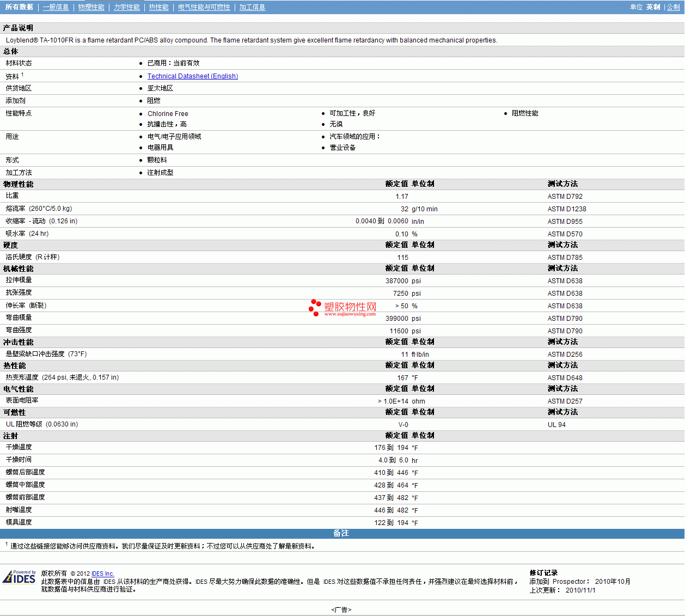Click the 无溴 feature
Image resolution: width=685 pixels, height=616 pixels.
(336, 124)
